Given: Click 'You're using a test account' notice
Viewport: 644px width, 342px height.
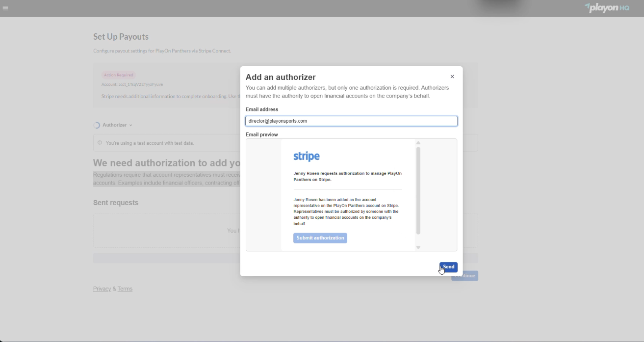Looking at the screenshot, I should (x=150, y=143).
